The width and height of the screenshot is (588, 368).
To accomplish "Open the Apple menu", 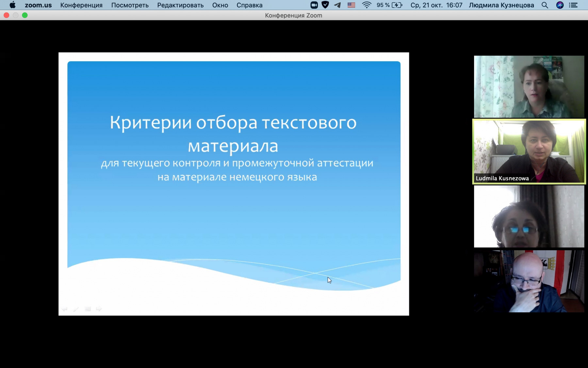I will coord(12,5).
